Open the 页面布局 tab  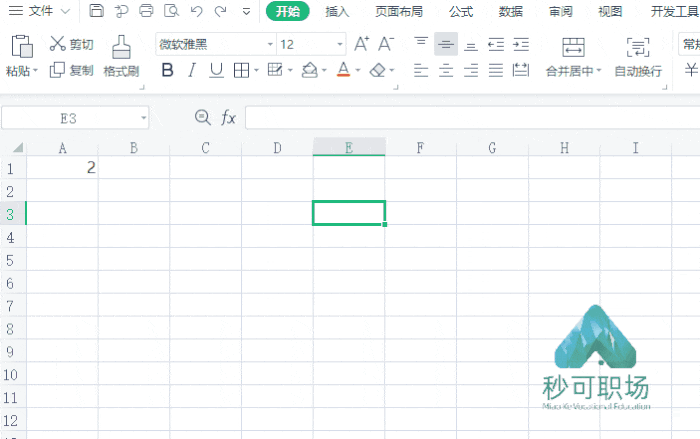coord(399,12)
